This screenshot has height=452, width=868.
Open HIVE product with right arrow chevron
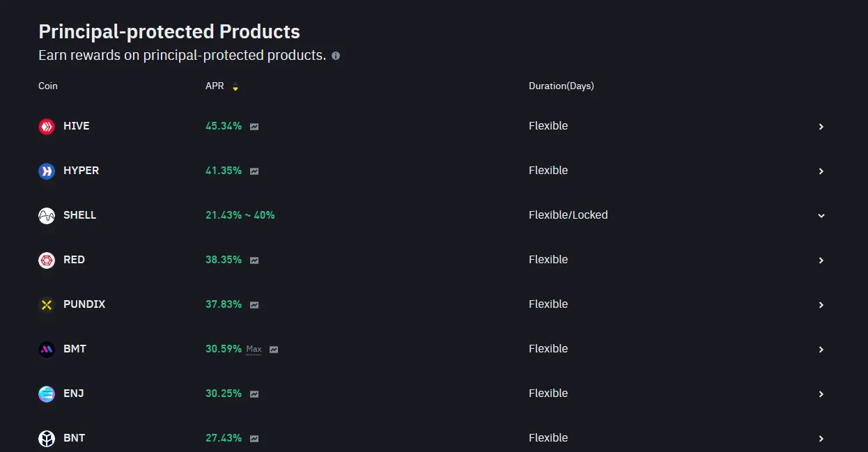[x=821, y=127]
